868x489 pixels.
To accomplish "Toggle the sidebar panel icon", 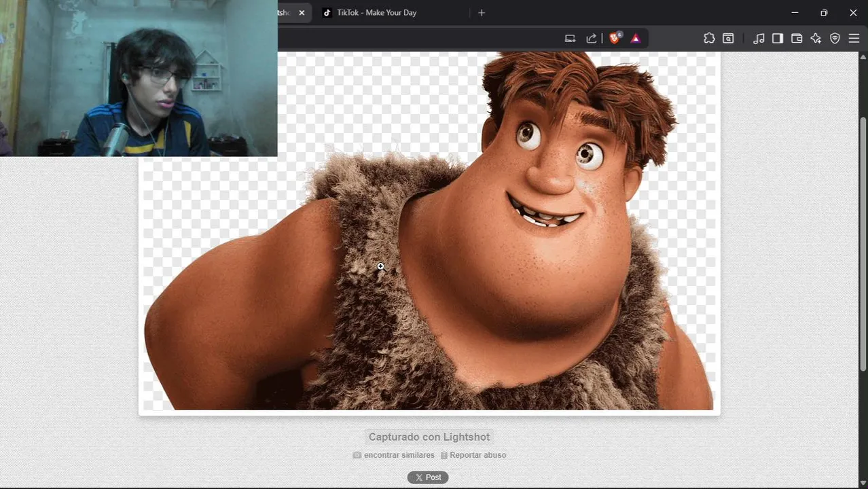I will [x=778, y=39].
